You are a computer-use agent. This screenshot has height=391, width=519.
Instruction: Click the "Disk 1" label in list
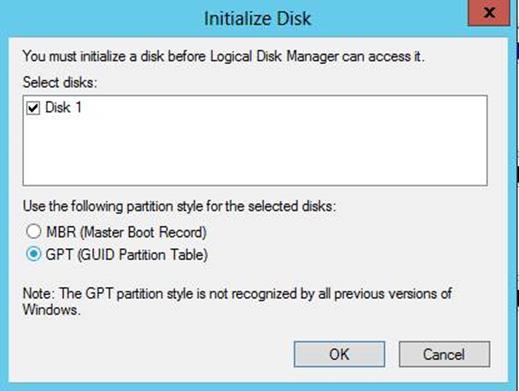tap(63, 108)
